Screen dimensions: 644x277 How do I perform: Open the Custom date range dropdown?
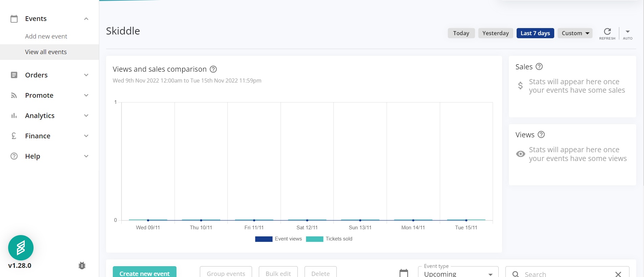click(x=575, y=33)
